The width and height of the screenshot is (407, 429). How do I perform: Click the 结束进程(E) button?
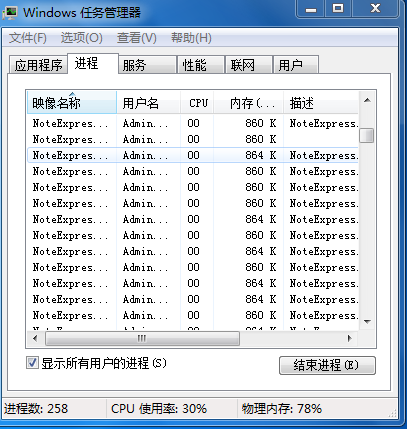click(x=327, y=365)
